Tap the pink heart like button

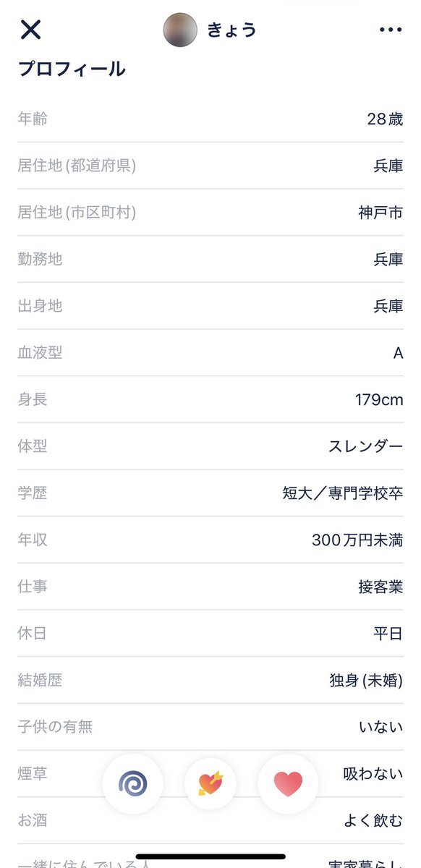tap(288, 783)
